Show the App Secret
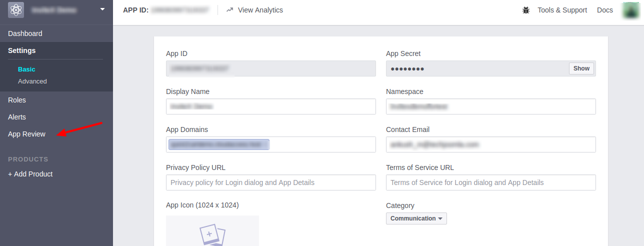644x246 pixels. [x=581, y=68]
